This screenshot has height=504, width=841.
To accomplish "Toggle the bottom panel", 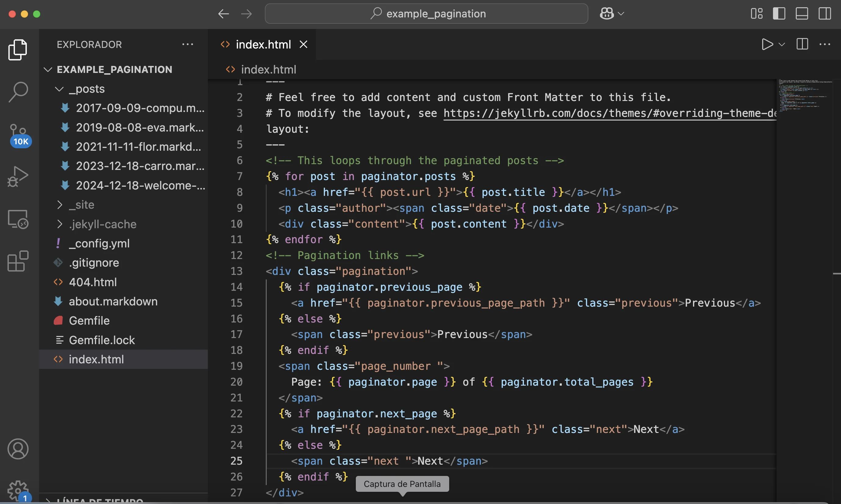I will (x=802, y=14).
